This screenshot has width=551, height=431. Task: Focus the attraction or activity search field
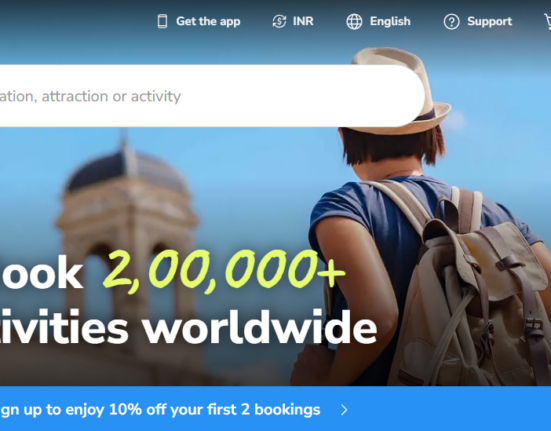tap(212, 96)
